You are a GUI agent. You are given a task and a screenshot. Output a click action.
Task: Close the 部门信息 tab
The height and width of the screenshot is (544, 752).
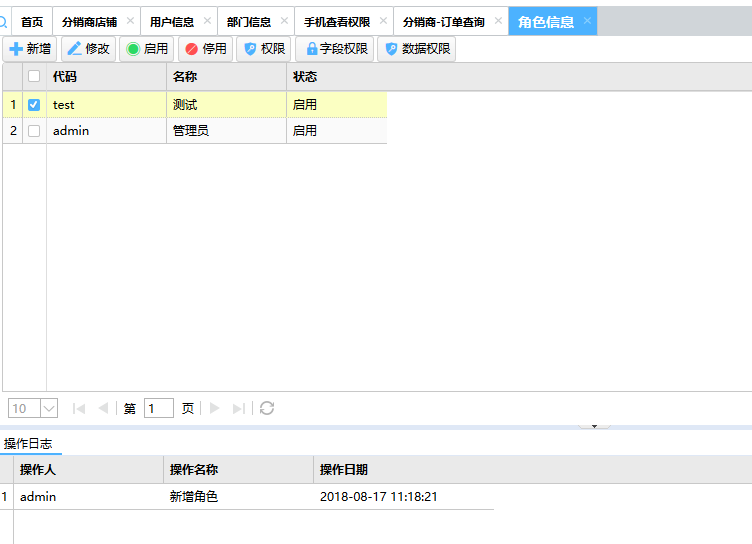(x=284, y=21)
